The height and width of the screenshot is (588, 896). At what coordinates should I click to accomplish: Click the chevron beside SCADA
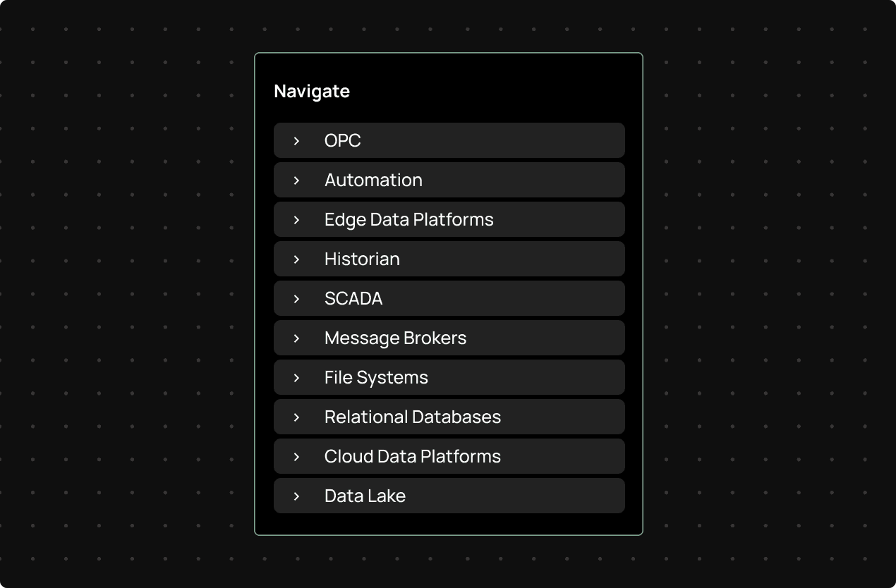296,298
